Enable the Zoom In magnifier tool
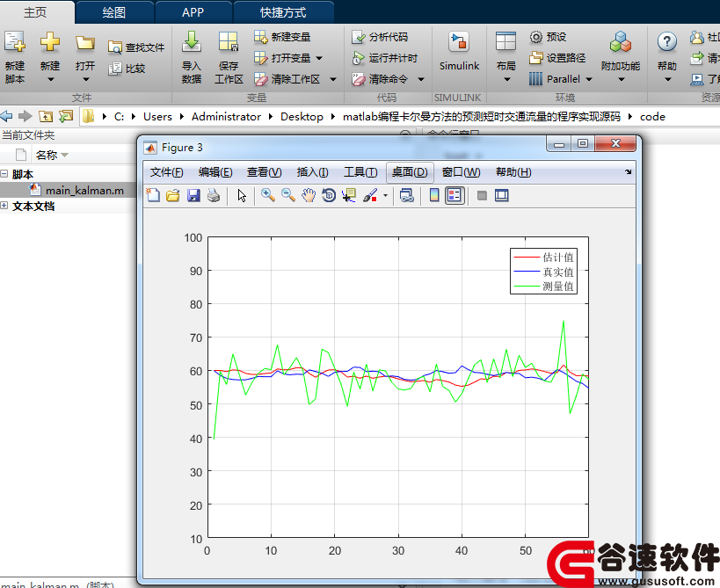Viewport: 720px width, 588px height. pos(268,195)
